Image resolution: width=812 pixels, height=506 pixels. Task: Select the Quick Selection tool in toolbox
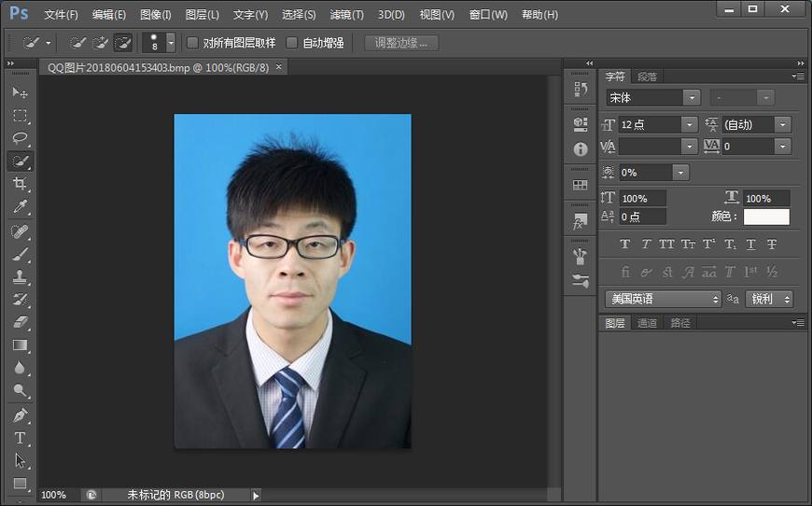click(20, 162)
